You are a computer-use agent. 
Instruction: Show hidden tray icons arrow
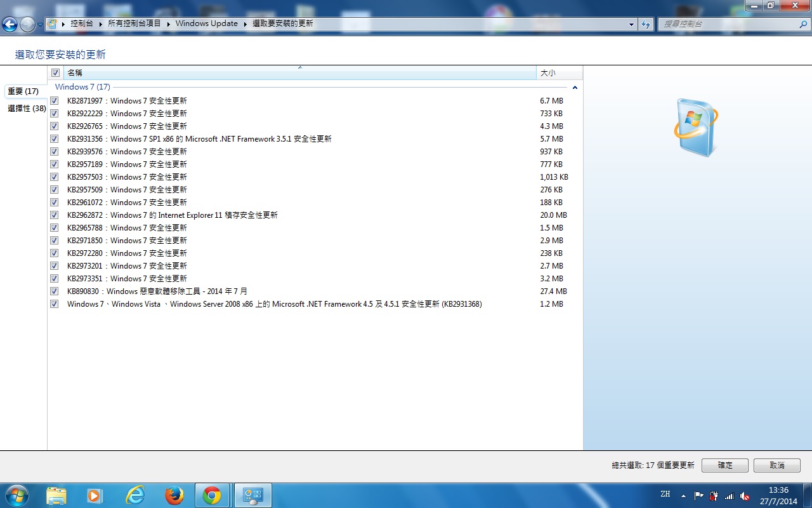tap(683, 496)
